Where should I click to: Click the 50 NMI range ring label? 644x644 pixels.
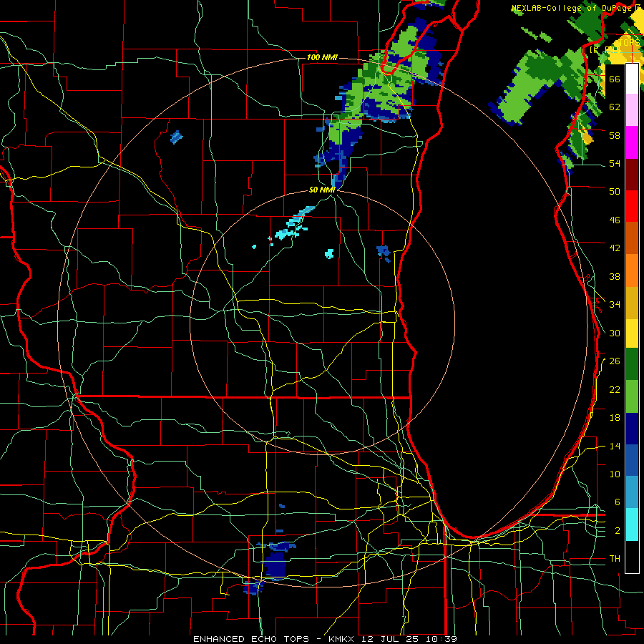tap(322, 190)
